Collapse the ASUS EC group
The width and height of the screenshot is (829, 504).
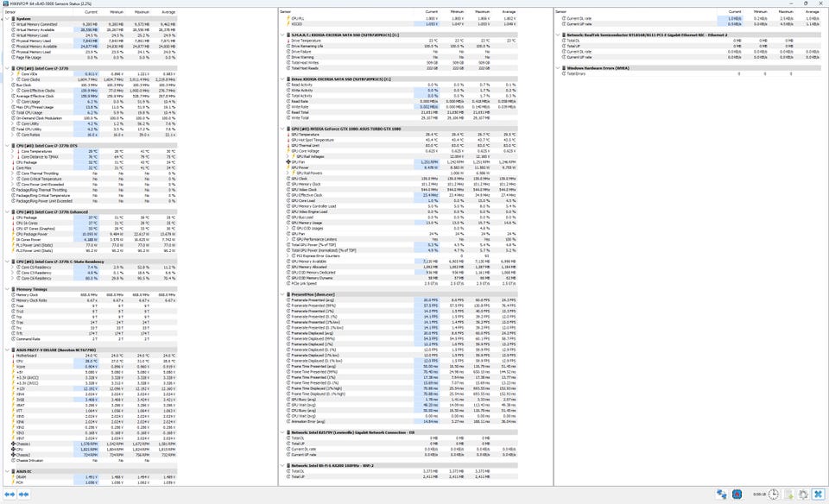(x=7, y=471)
